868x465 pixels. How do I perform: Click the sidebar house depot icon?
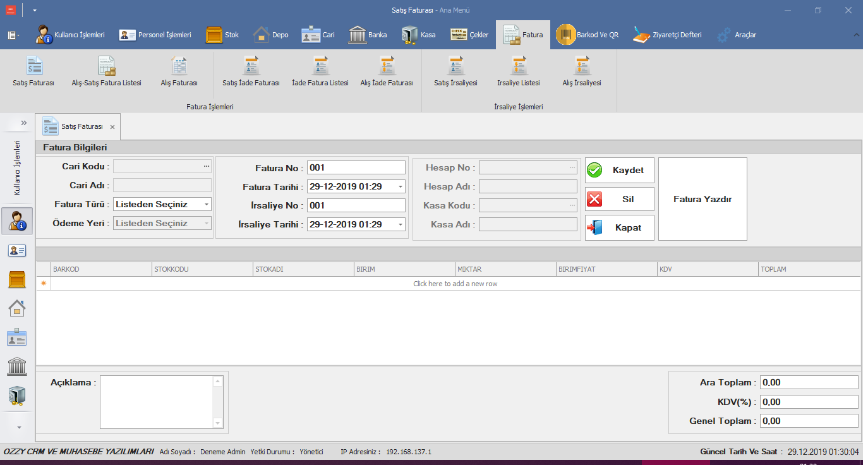(x=16, y=308)
